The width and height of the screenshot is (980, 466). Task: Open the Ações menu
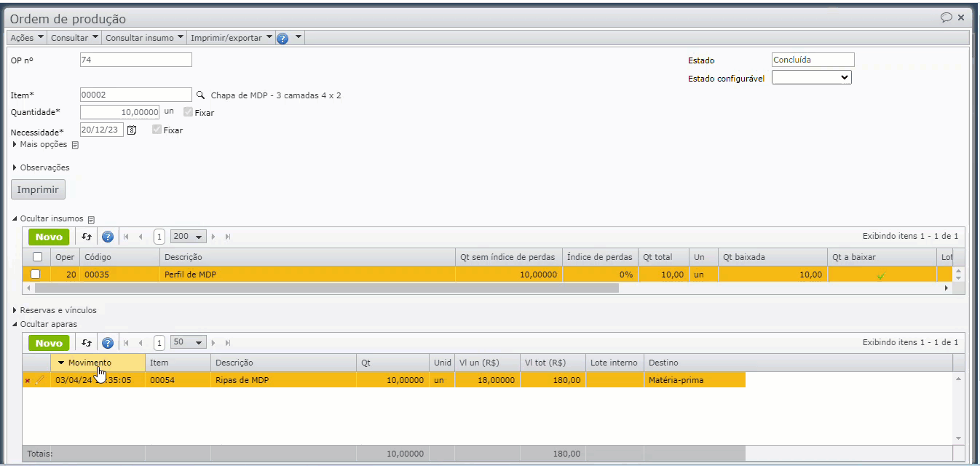[27, 38]
